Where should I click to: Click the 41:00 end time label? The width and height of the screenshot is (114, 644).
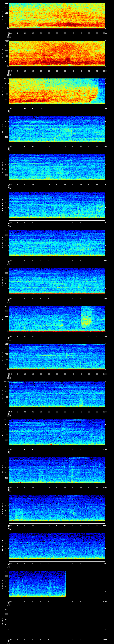105,639
